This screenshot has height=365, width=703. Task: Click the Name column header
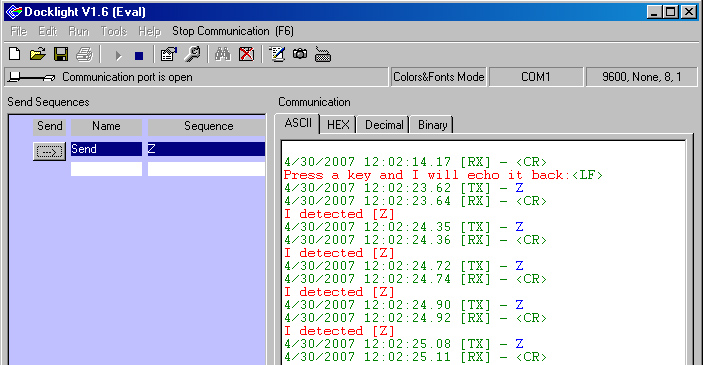click(x=106, y=126)
